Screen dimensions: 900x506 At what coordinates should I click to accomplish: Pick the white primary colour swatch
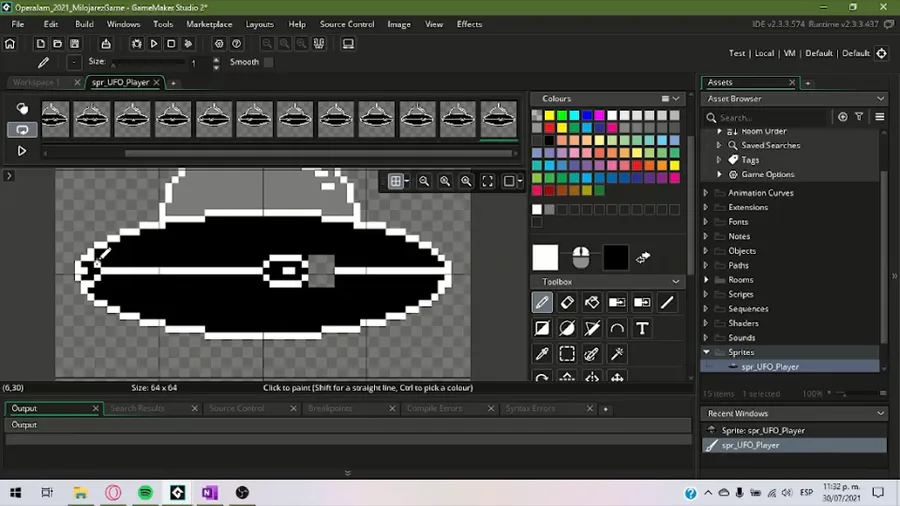545,258
